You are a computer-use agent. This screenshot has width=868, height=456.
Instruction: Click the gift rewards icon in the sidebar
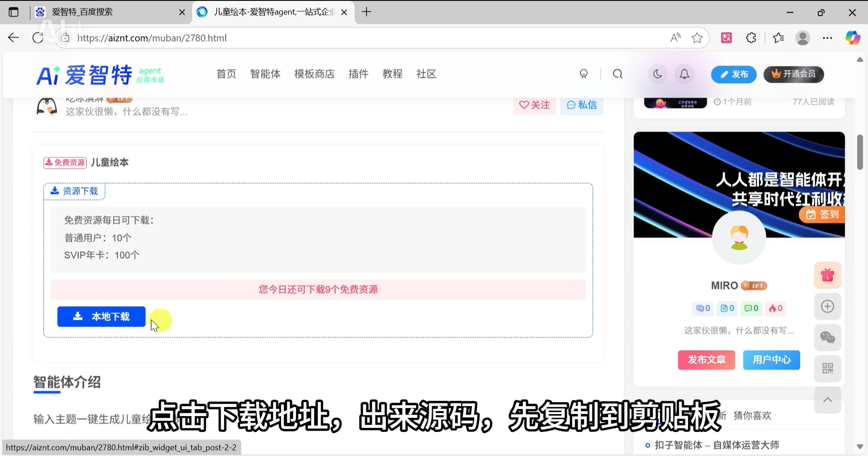[x=827, y=275]
